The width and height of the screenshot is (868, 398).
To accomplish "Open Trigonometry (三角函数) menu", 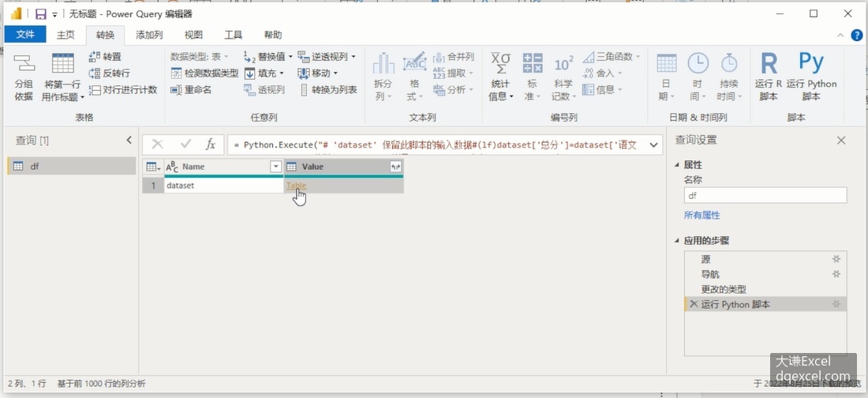I will click(x=611, y=57).
